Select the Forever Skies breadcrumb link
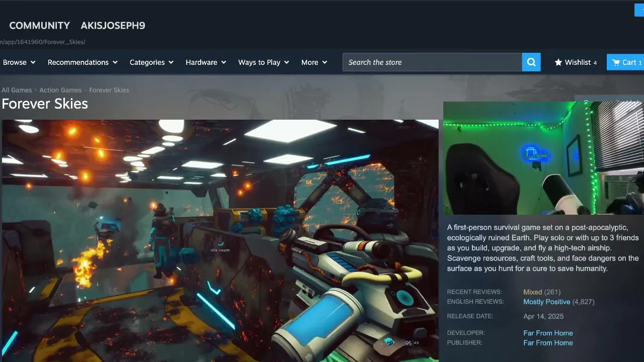Viewport: 644px width, 362px height. (x=109, y=90)
